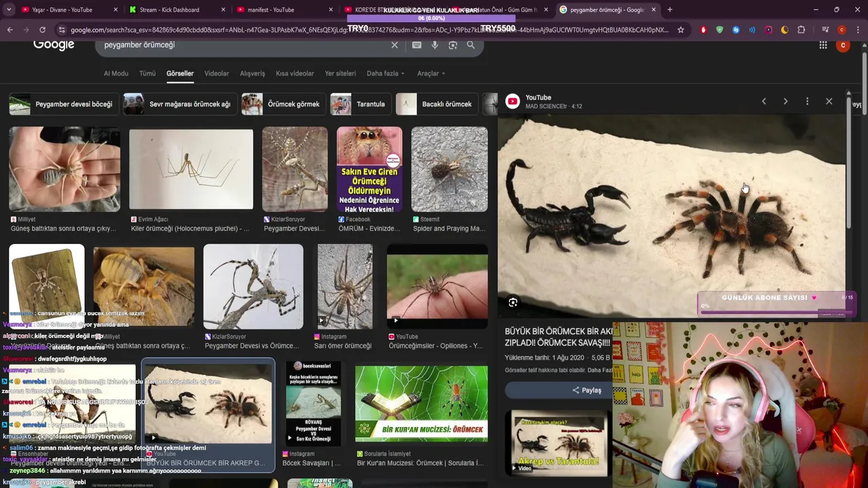Switch to the Alışveriş tab

point(252,73)
